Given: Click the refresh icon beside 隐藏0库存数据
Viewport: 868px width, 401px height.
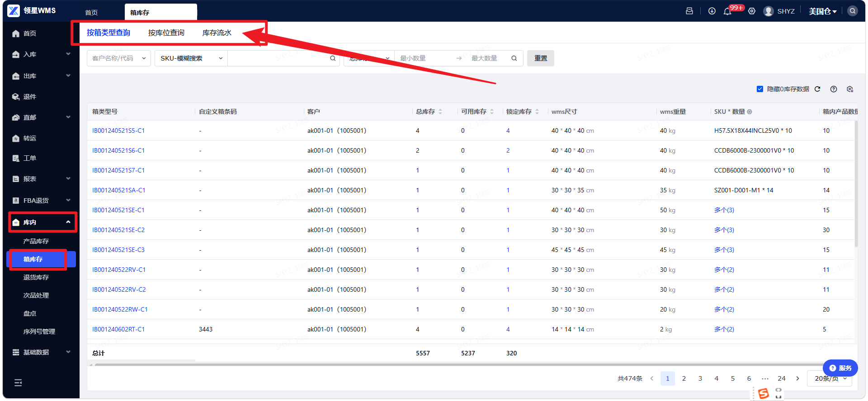Looking at the screenshot, I should [817, 89].
